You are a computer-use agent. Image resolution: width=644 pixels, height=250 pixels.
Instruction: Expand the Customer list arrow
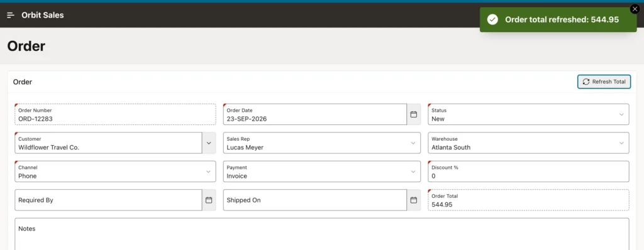coord(209,143)
